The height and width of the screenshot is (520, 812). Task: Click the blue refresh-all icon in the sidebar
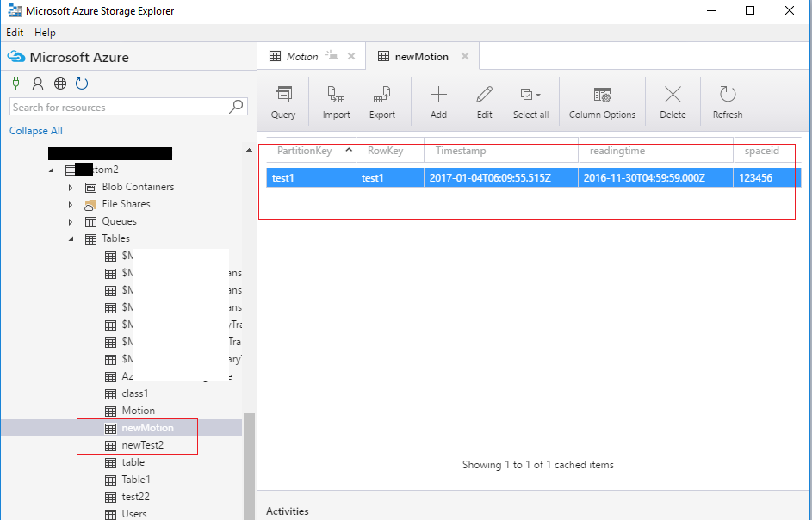[x=82, y=84]
